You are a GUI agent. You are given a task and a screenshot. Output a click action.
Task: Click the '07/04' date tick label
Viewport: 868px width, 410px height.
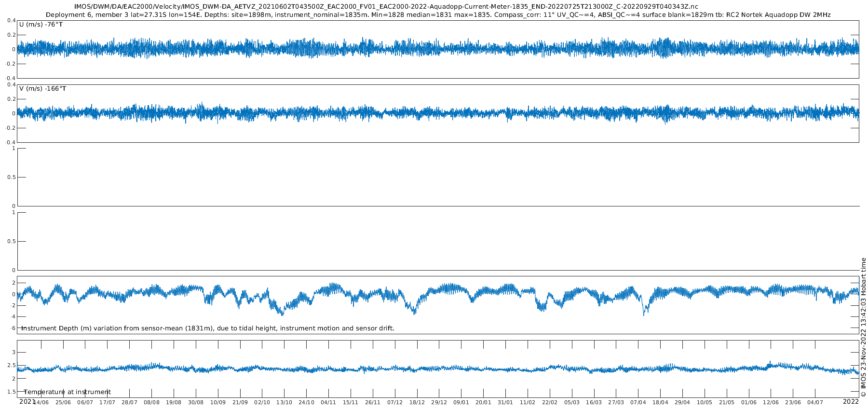tap(638, 402)
